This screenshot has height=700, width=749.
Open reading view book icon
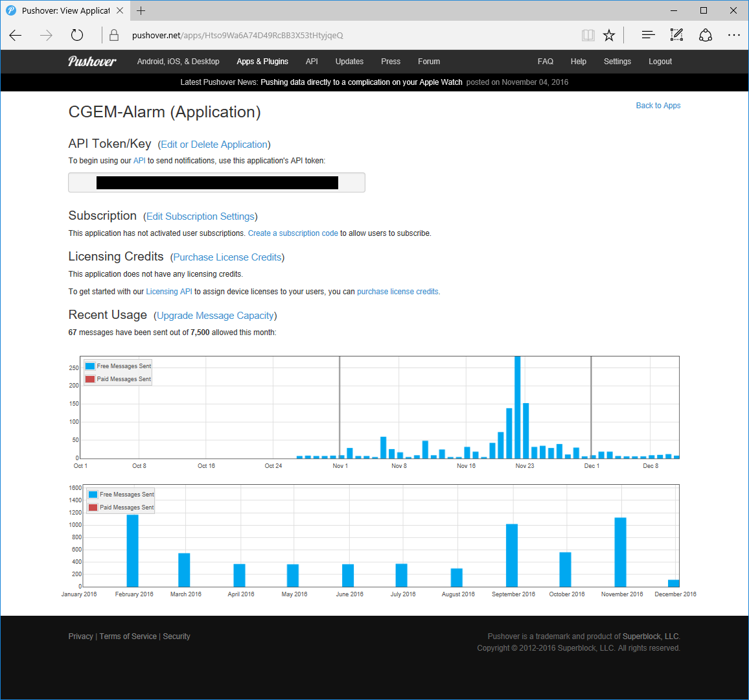pyautogui.click(x=588, y=36)
